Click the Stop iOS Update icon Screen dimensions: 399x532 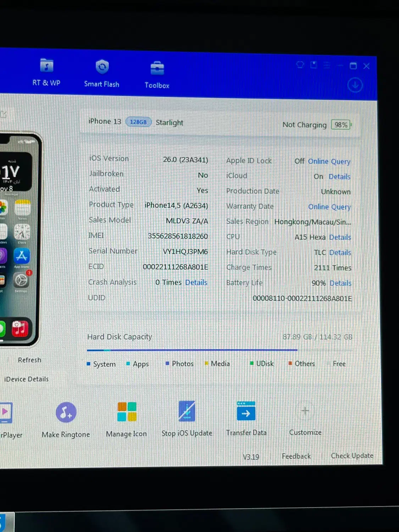[187, 411]
